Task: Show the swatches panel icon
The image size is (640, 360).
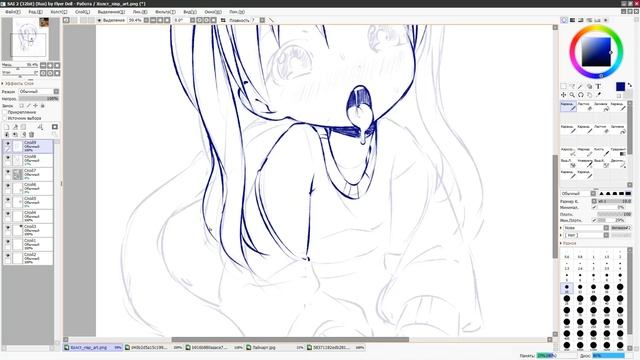Action: point(598,20)
